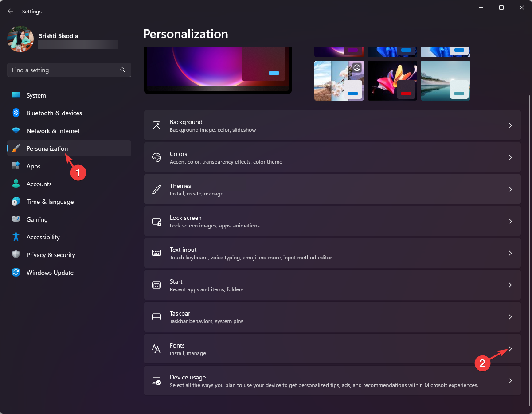The width and height of the screenshot is (532, 414).
Task: Select System in the sidebar
Action: pos(36,95)
